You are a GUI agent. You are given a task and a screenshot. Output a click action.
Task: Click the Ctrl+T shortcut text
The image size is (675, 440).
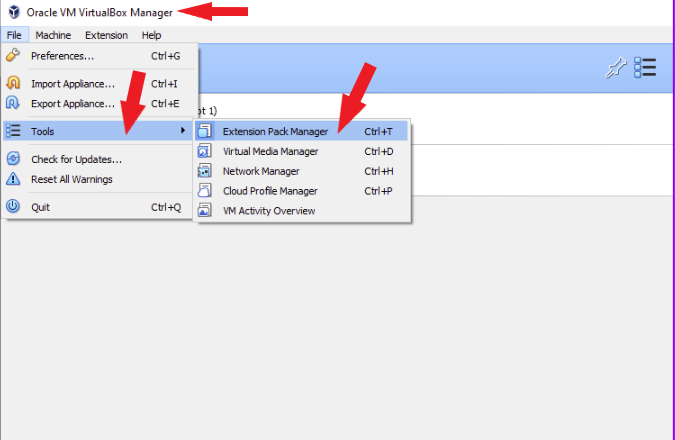(x=378, y=131)
